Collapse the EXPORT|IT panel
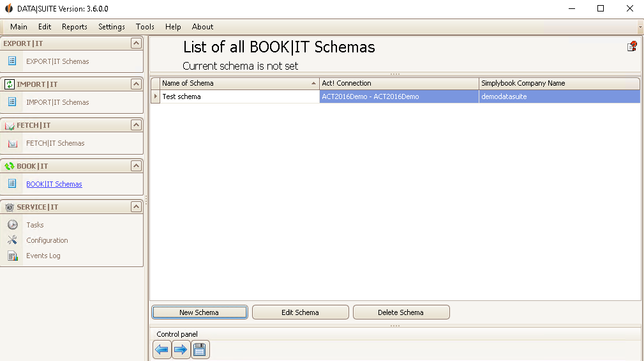This screenshot has width=644, height=361. pos(136,43)
